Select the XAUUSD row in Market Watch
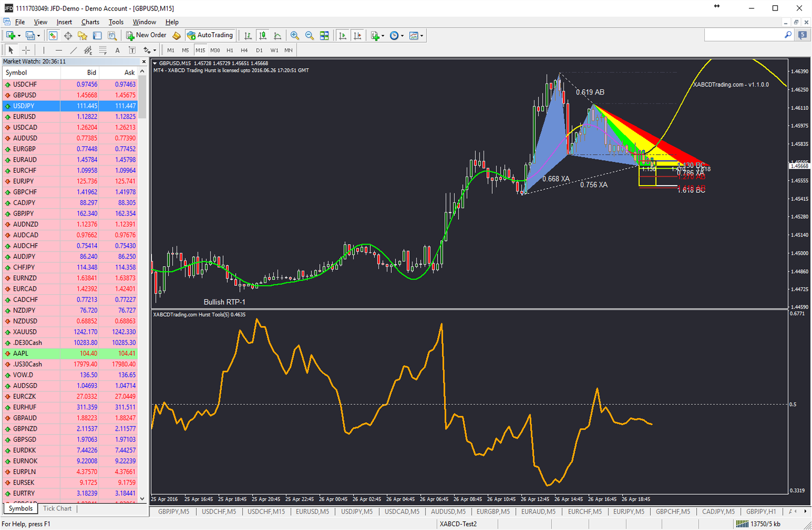This screenshot has height=530, width=812. [x=70, y=332]
